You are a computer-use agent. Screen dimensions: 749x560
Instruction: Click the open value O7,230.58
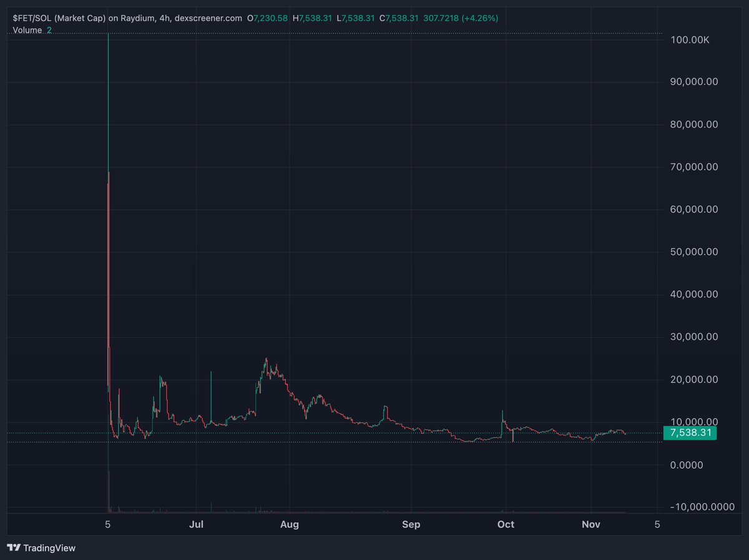coord(267,18)
